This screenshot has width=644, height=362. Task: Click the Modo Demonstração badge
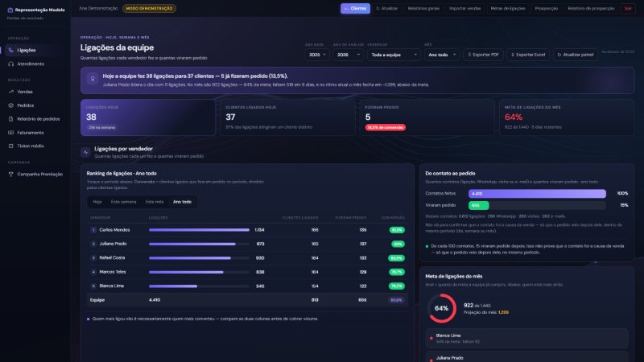coord(149,9)
